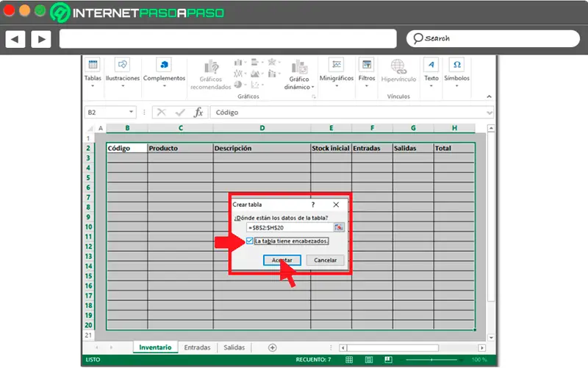Viewport: 588px width, 368px height.
Task: Click the cancel entry X in formula bar
Action: coord(161,113)
